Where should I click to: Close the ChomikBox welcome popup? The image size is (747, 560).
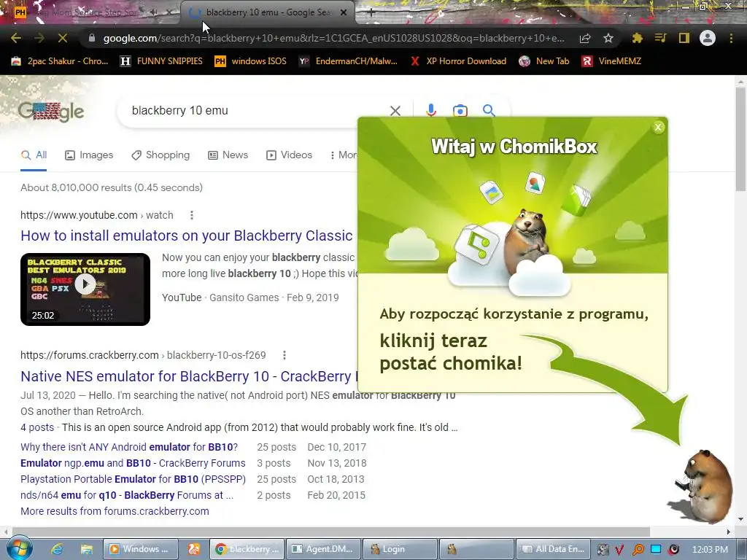click(658, 127)
